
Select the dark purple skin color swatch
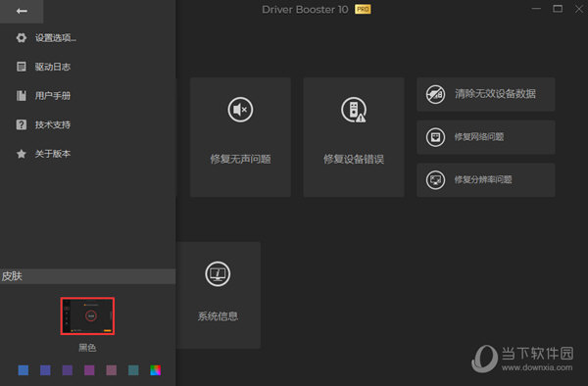pyautogui.click(x=68, y=370)
